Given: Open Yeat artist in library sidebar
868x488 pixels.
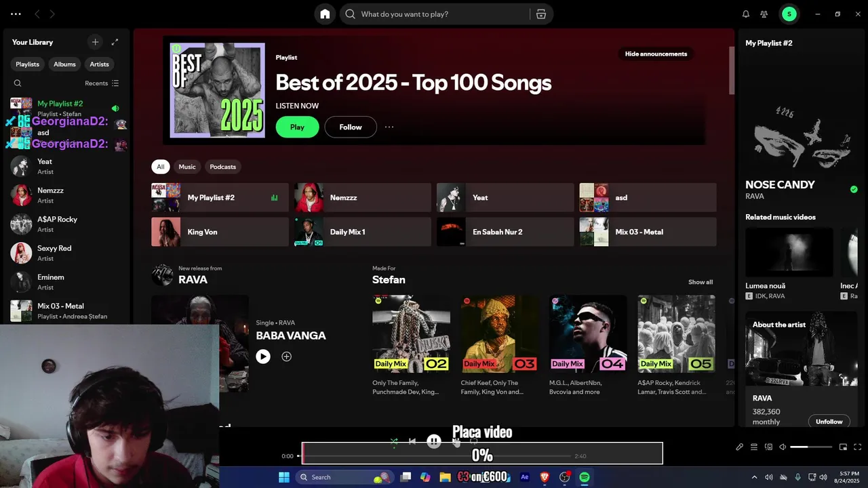Looking at the screenshot, I should pos(66,166).
